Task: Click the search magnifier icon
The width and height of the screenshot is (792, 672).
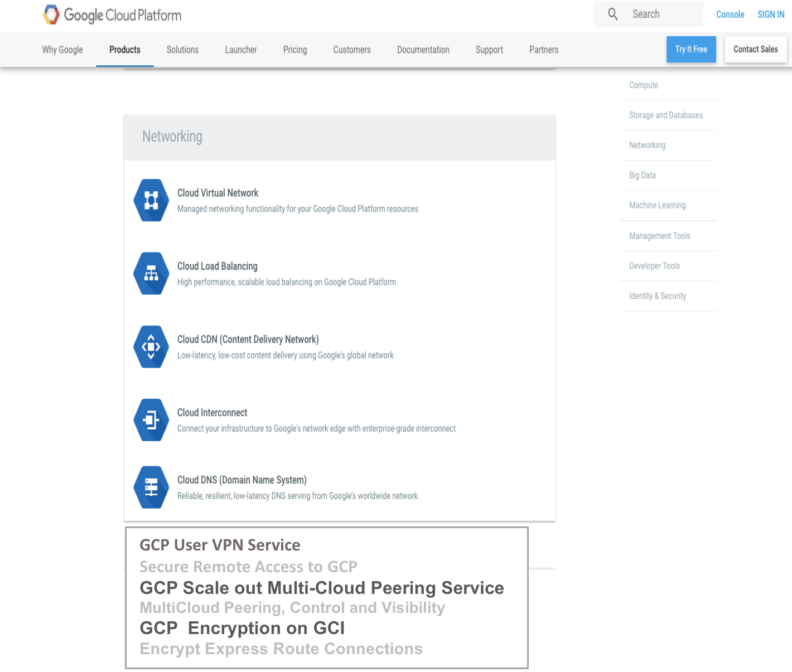Action: coord(612,14)
